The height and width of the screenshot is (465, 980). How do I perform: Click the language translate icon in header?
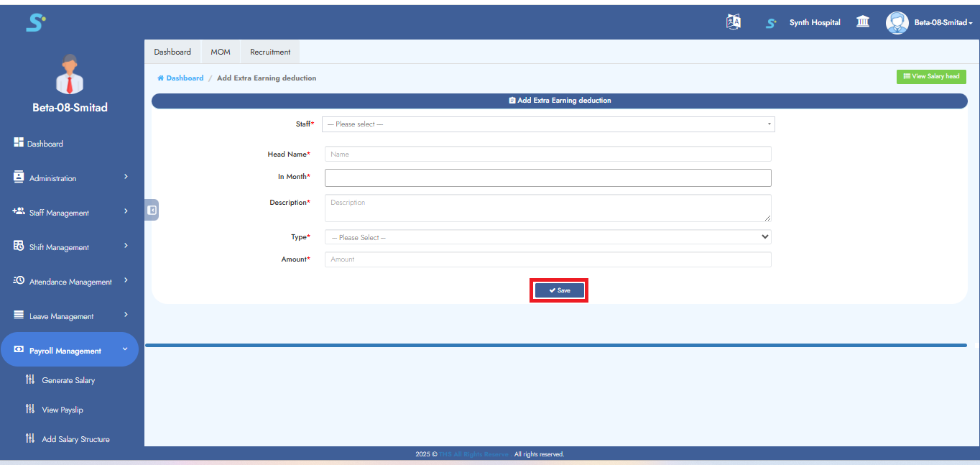[x=733, y=22]
